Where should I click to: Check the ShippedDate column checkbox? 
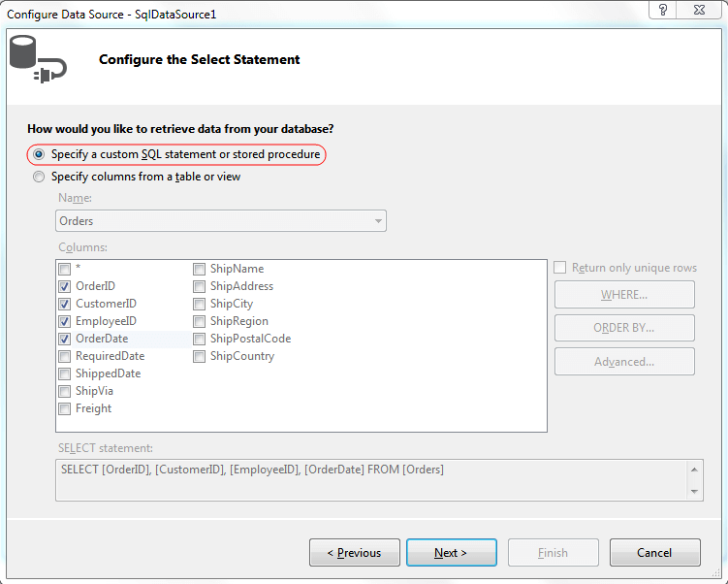click(65, 373)
